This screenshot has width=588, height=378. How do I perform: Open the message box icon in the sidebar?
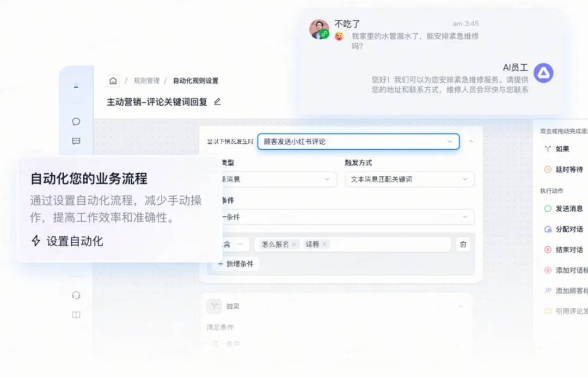[x=76, y=141]
